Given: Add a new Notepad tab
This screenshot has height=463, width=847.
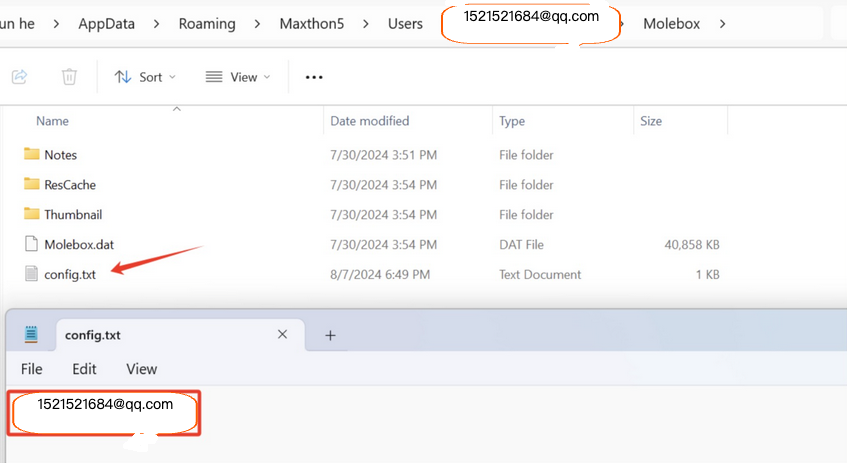Looking at the screenshot, I should tap(330, 335).
